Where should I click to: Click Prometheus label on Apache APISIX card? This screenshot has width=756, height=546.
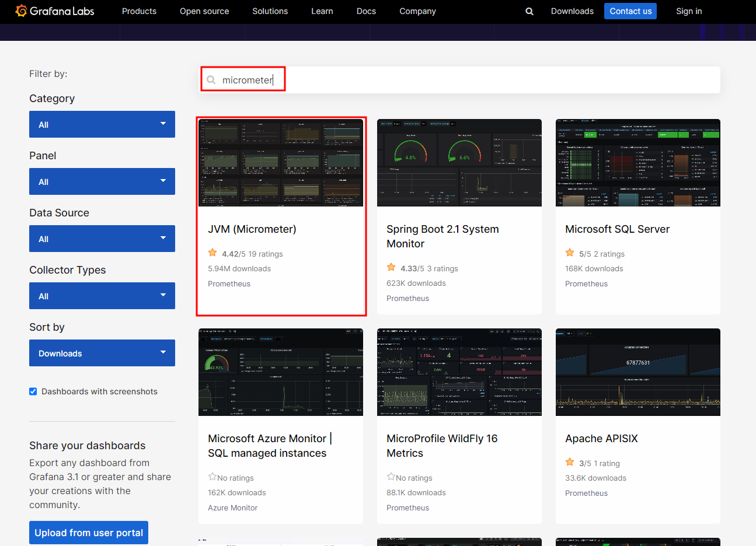pyautogui.click(x=586, y=494)
